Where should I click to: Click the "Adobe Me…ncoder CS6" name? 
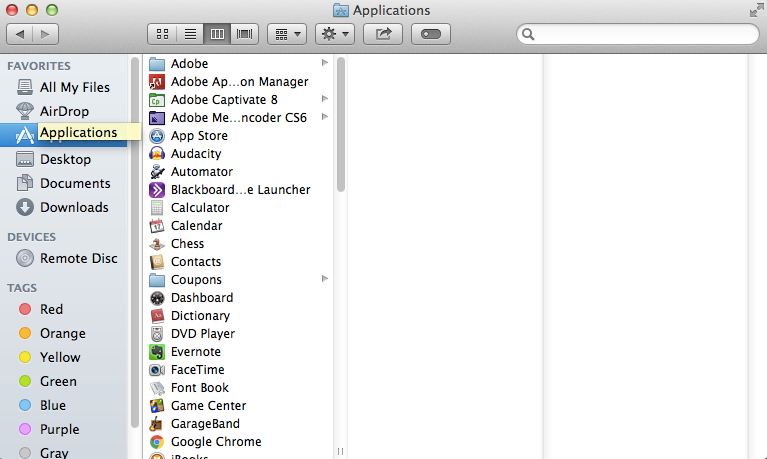tap(239, 117)
